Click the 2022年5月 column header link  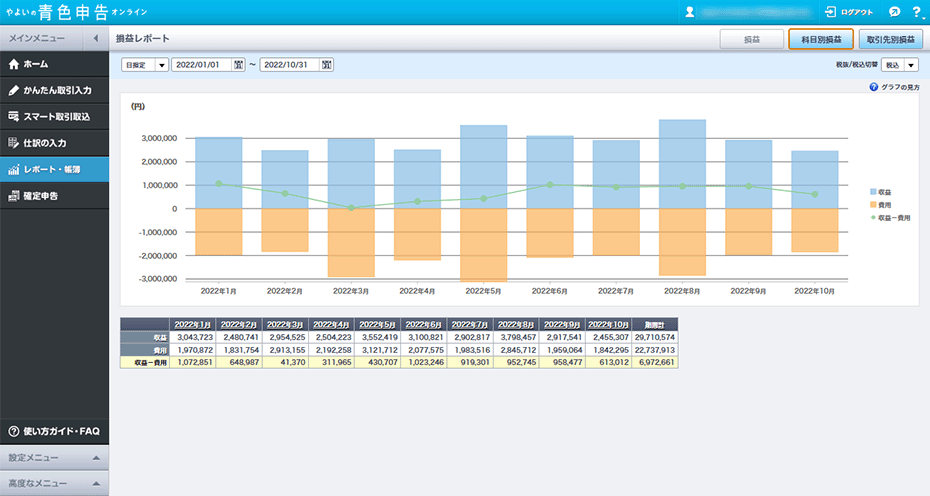point(377,325)
